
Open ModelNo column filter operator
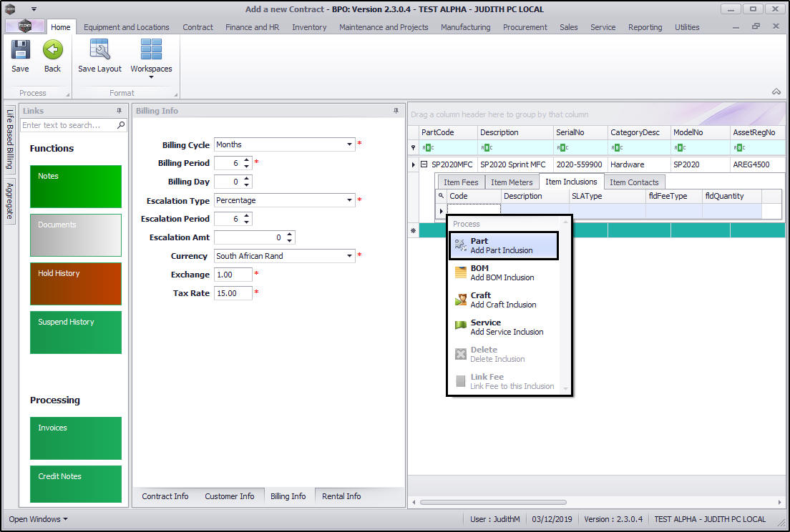(680, 147)
